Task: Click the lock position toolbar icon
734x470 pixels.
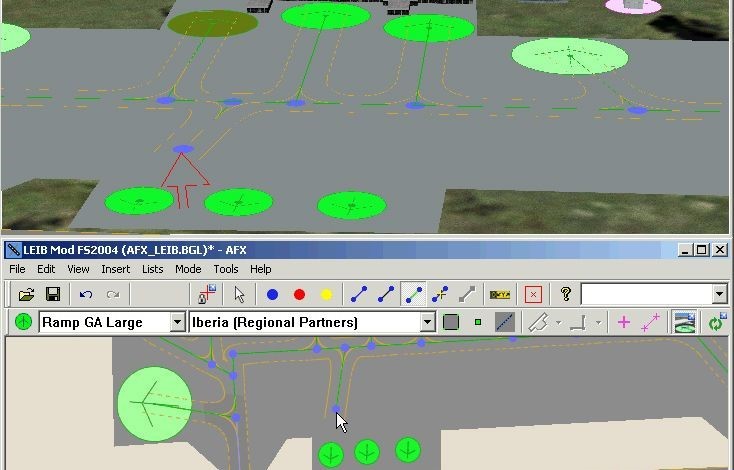Action: 208,295
